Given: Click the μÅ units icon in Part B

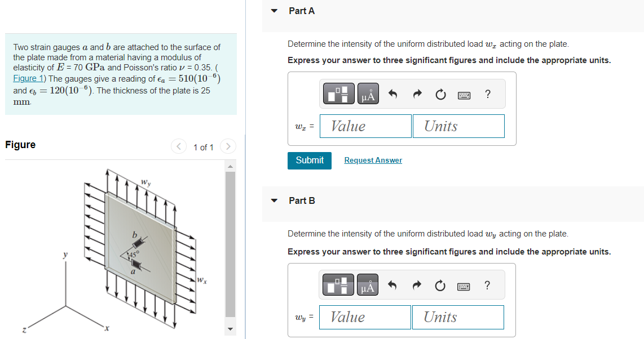Looking at the screenshot, I should [x=367, y=284].
